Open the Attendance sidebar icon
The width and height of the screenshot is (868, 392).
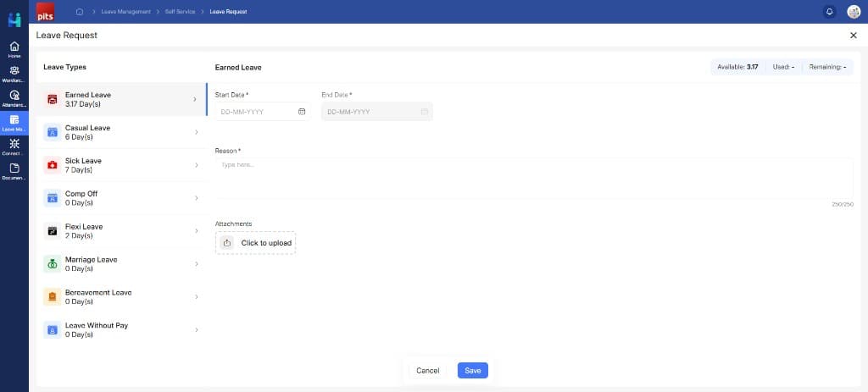14,98
